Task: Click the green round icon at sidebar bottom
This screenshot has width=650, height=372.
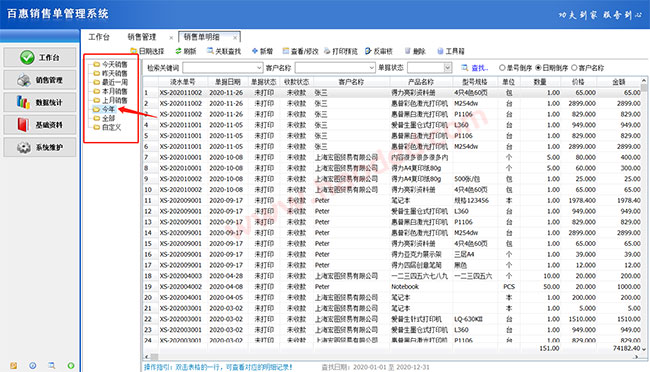Action: [x=71, y=365]
